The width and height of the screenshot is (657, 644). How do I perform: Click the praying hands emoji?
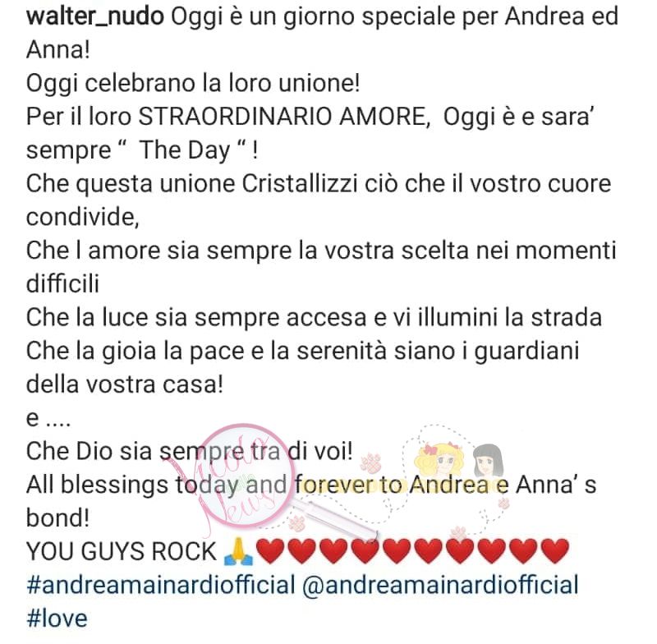coord(238,551)
